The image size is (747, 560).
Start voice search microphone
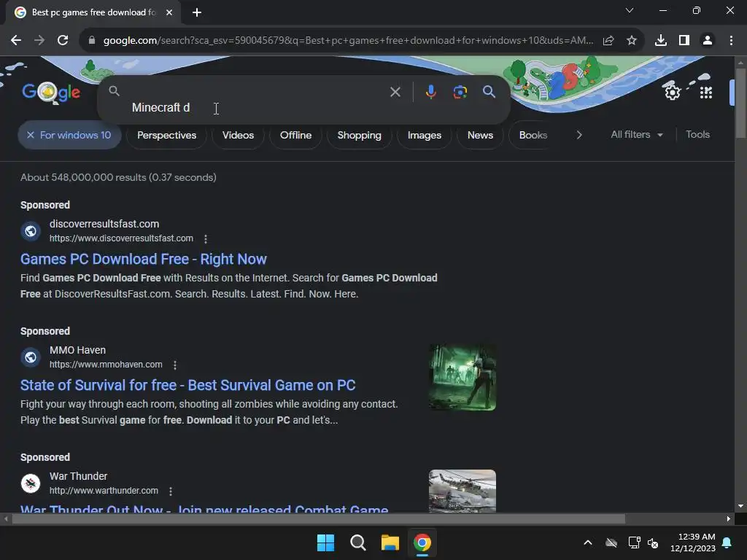pos(430,92)
